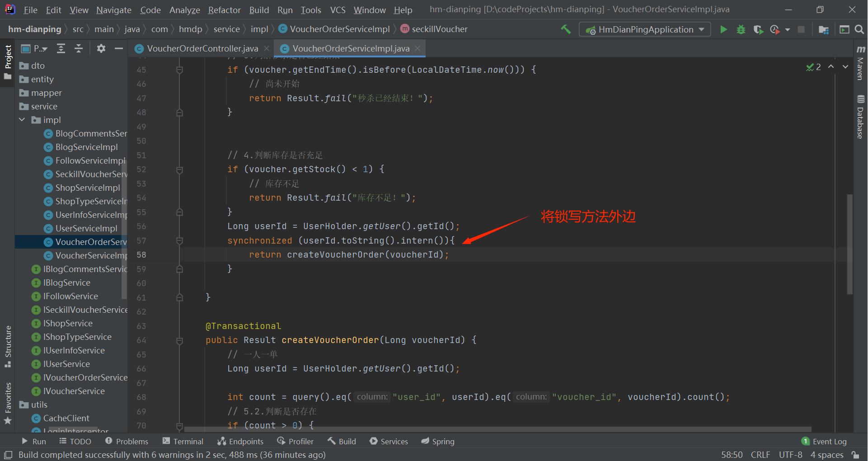
Task: Collapse all in Project panel
Action: point(79,48)
